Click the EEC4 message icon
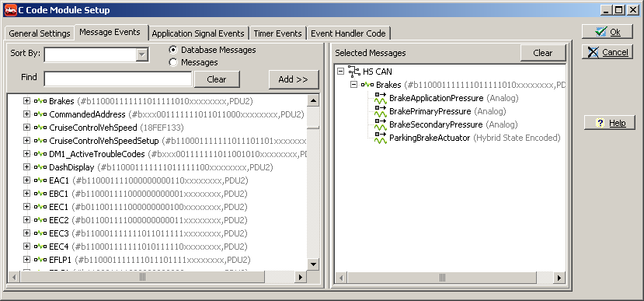644x301 pixels. (40, 247)
